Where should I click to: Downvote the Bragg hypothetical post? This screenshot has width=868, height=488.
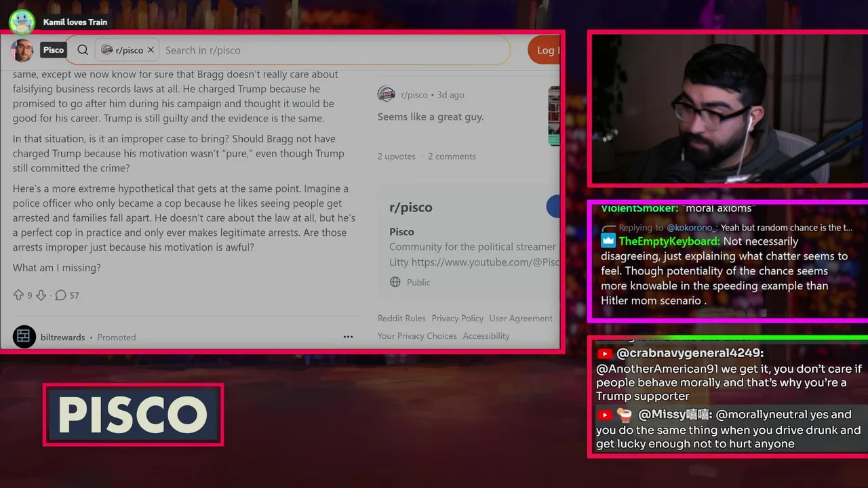[41, 296]
